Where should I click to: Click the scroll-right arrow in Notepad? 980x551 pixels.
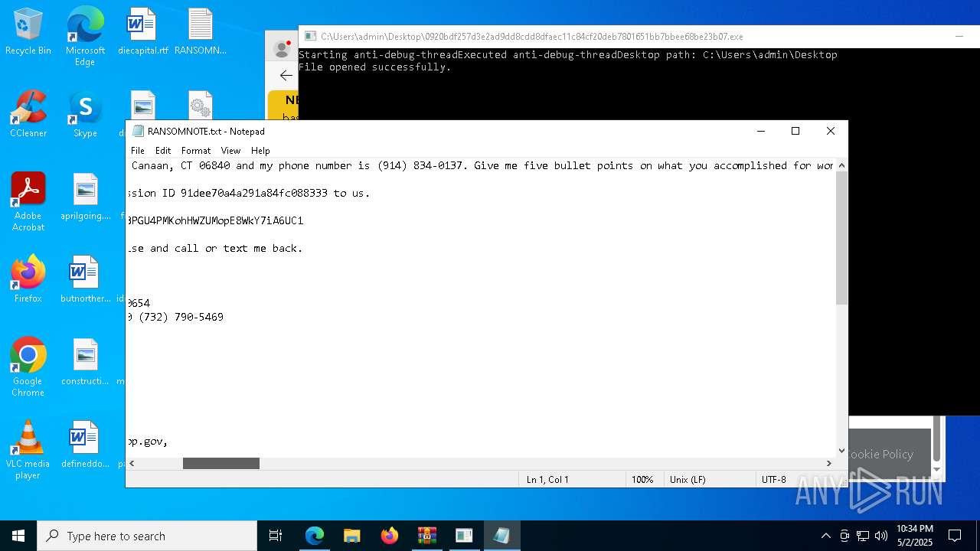tap(828, 463)
